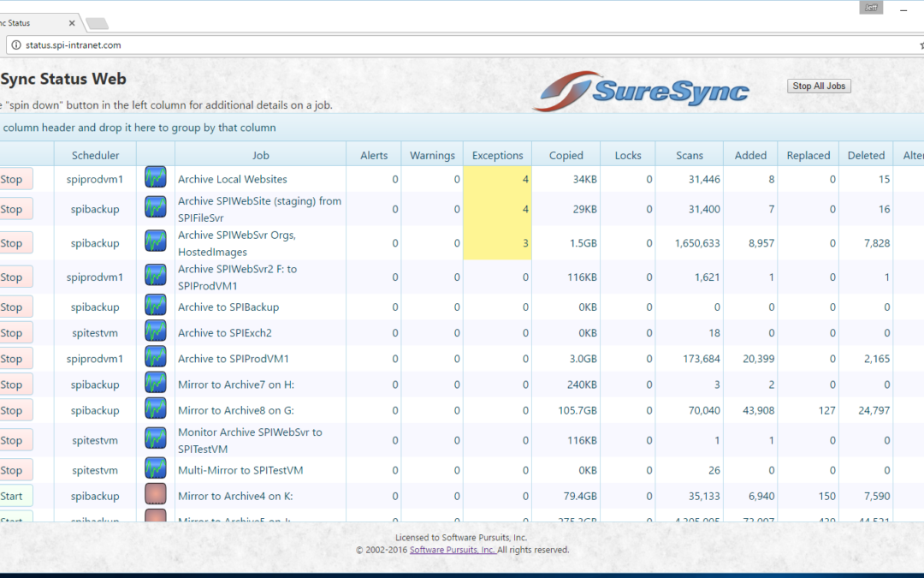Sort table by the Job column header
This screenshot has width=924, height=578.
point(260,155)
